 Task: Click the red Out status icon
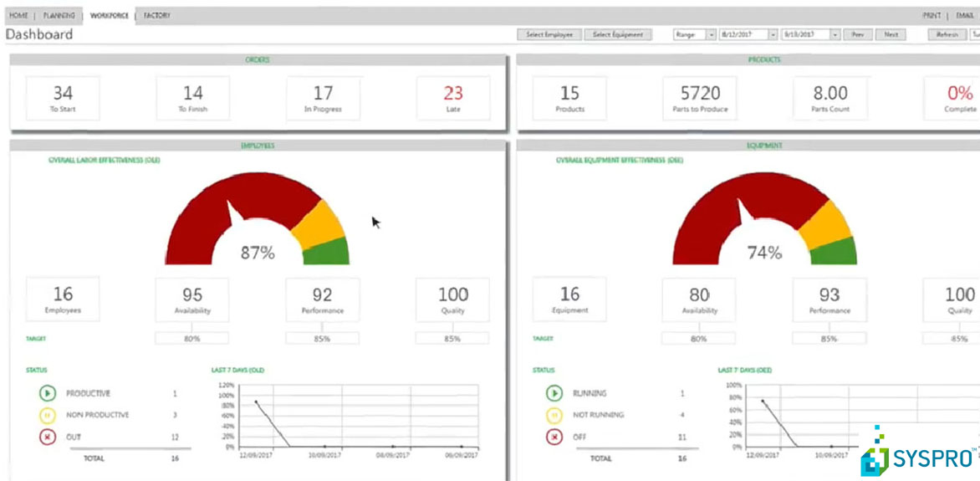tap(46, 437)
